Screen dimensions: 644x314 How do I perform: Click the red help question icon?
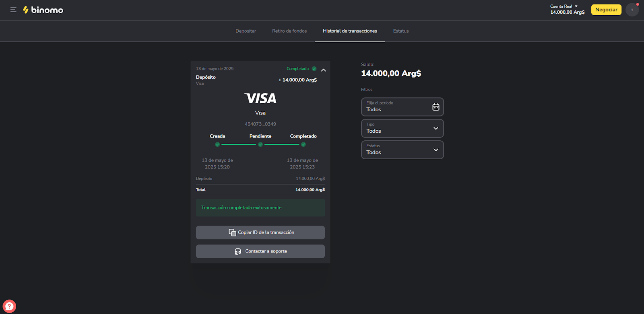[x=9, y=306]
